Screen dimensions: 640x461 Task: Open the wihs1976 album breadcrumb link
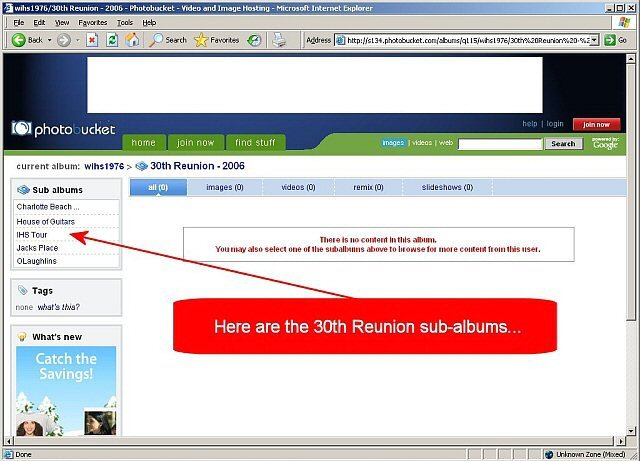pos(104,166)
